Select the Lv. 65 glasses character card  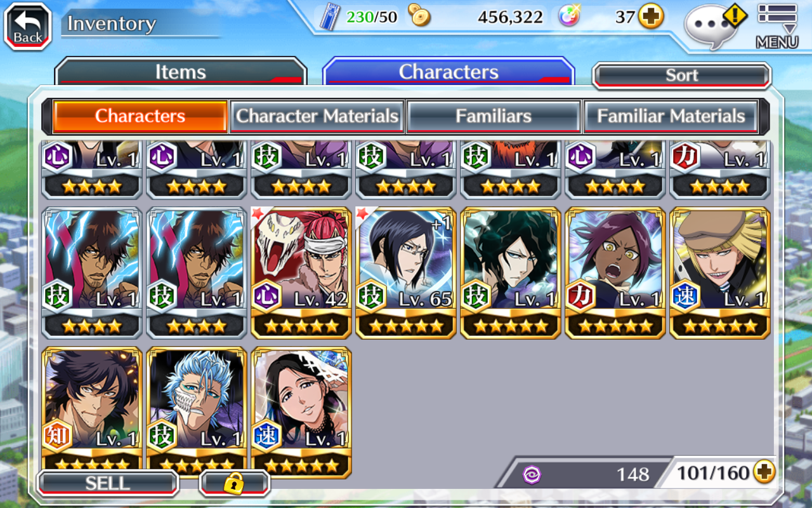(406, 272)
